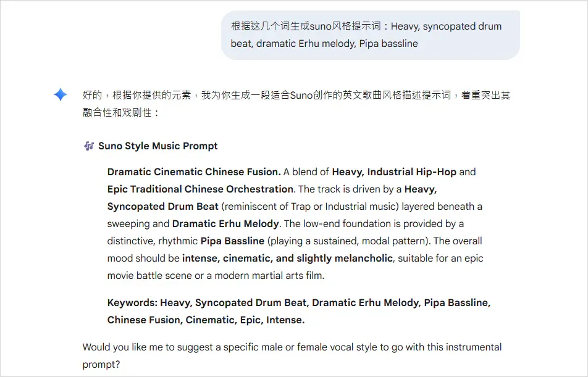Click the bold 'Keywords:' label
The width and height of the screenshot is (588, 377).
132,302
